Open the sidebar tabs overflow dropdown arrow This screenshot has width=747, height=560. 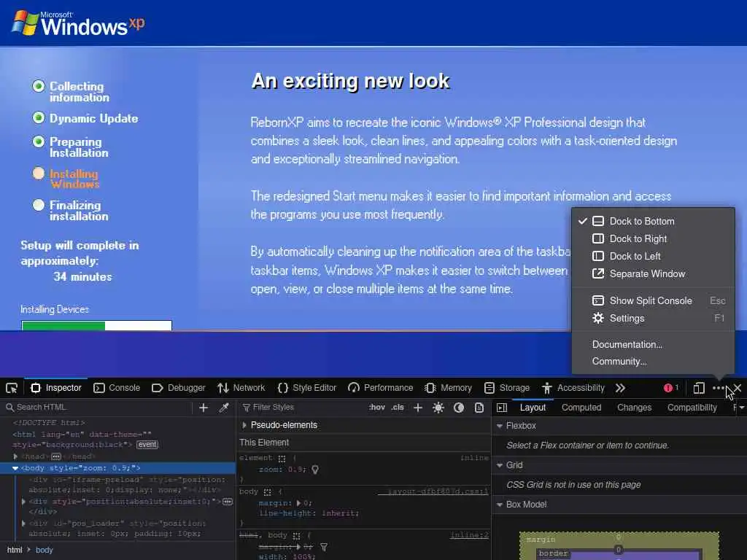point(742,408)
